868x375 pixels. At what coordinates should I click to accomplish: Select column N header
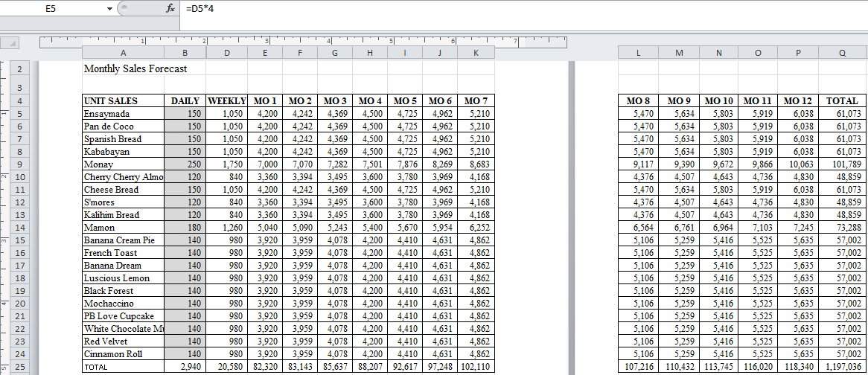pyautogui.click(x=718, y=53)
